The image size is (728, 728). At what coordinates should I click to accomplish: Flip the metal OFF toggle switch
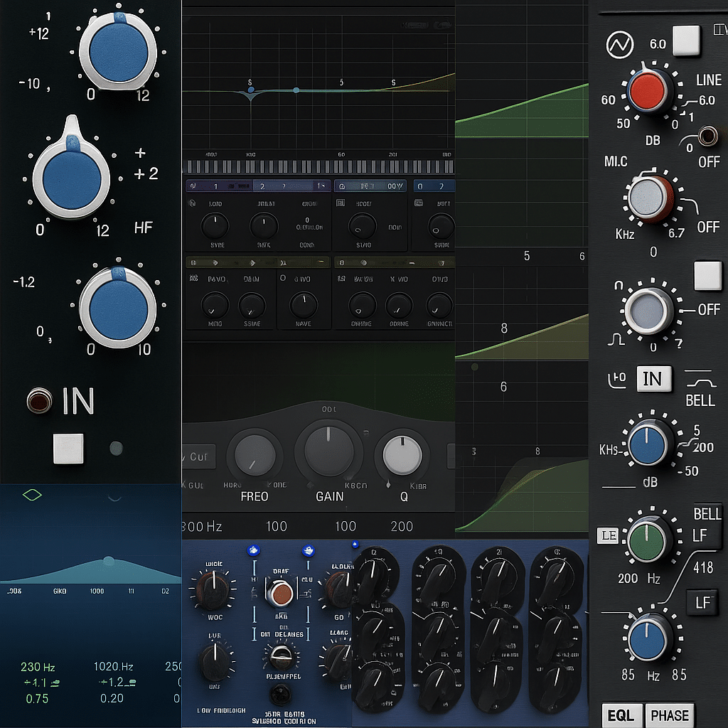pyautogui.click(x=709, y=137)
